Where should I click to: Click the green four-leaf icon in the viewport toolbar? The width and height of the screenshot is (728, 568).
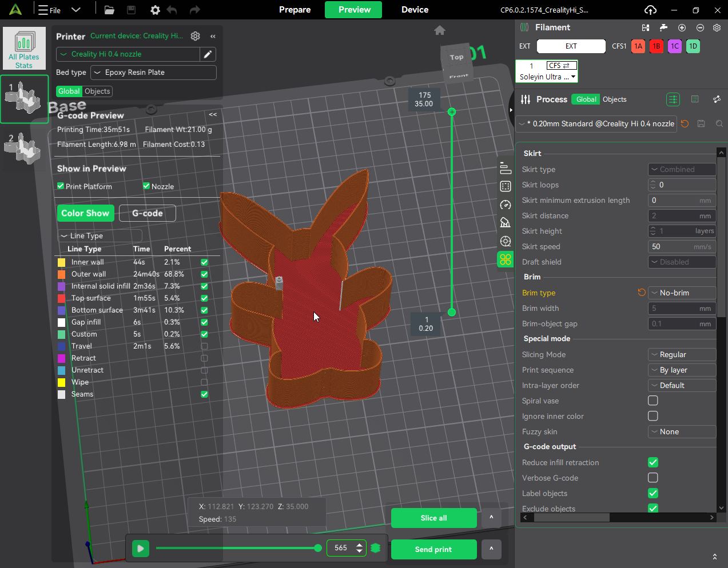[506, 259]
